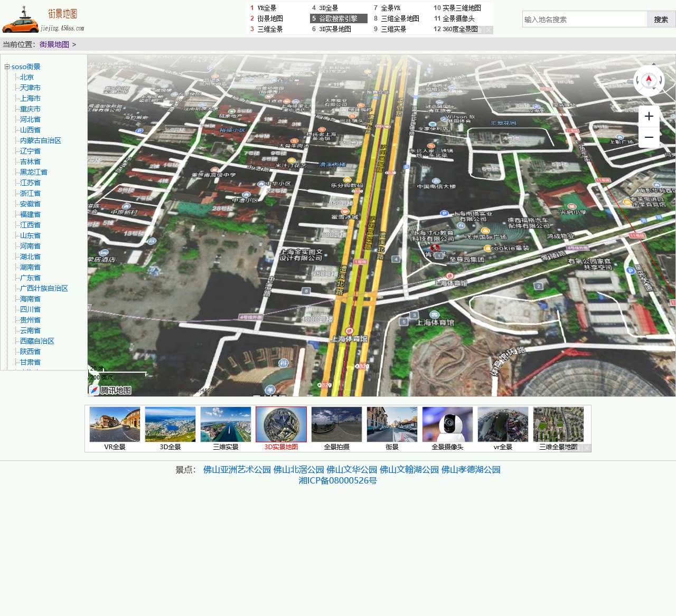Select 内蒙古自治区 in the region tree
The height and width of the screenshot is (616, 676).
pos(41,140)
